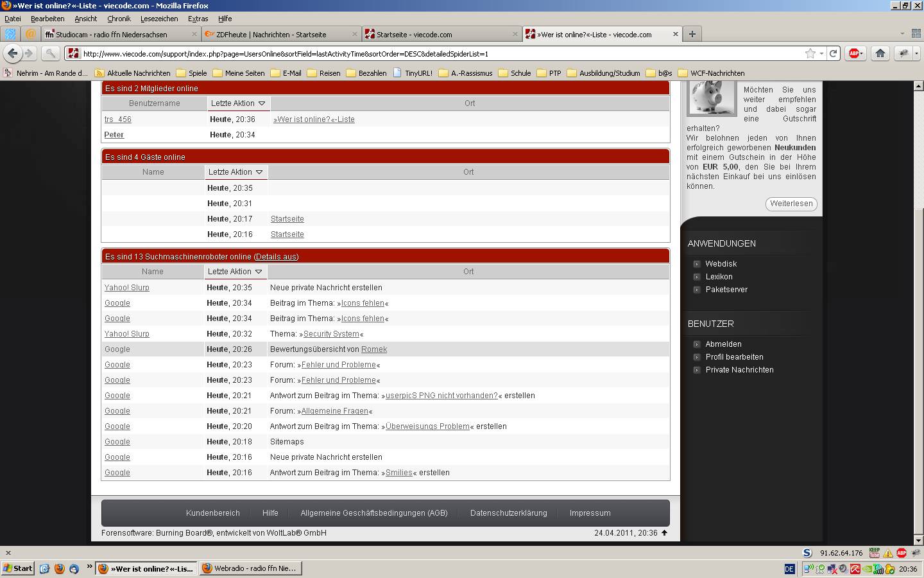Open the Adblock Plus toolbar icon
Image resolution: width=924 pixels, height=578 pixels.
[854, 53]
